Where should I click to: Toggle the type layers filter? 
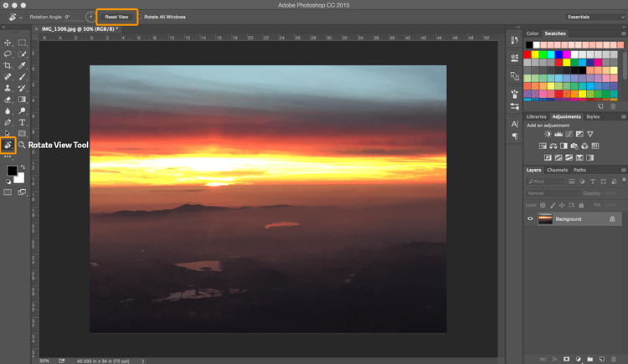coord(593,182)
